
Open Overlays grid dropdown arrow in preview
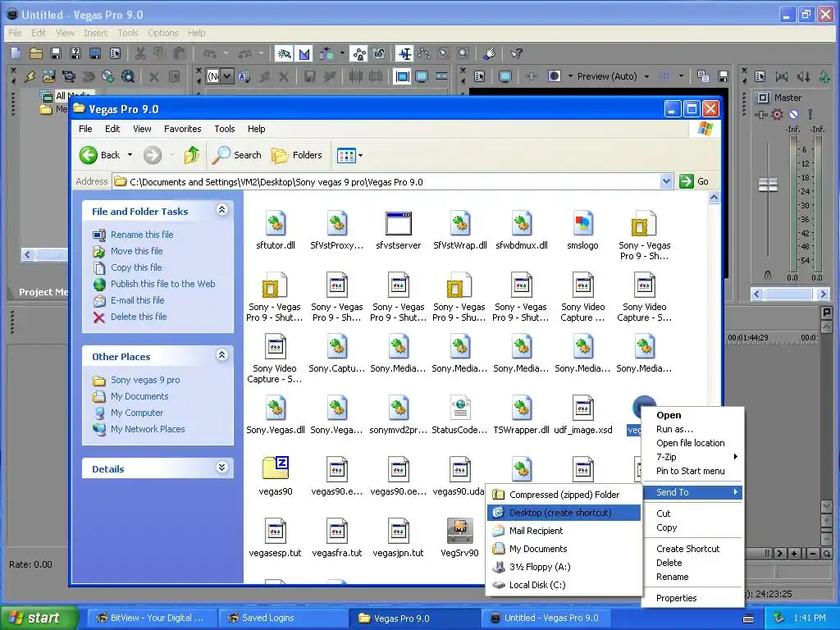pyautogui.click(x=681, y=76)
